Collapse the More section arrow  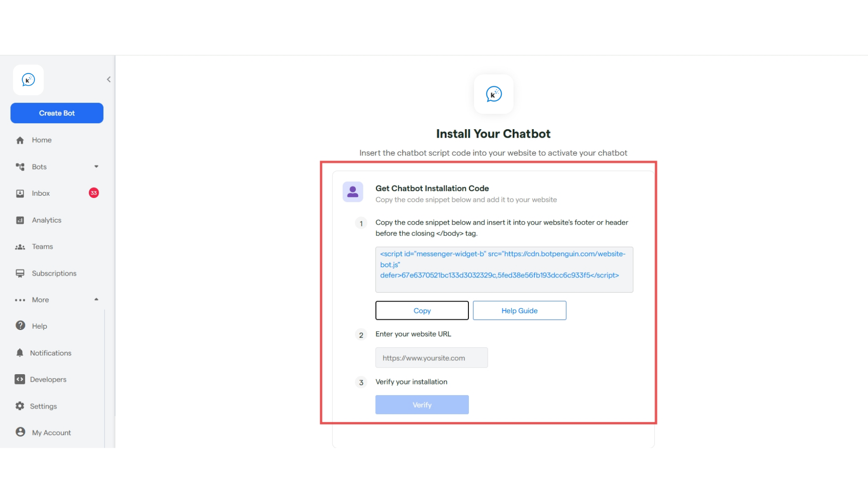(96, 299)
